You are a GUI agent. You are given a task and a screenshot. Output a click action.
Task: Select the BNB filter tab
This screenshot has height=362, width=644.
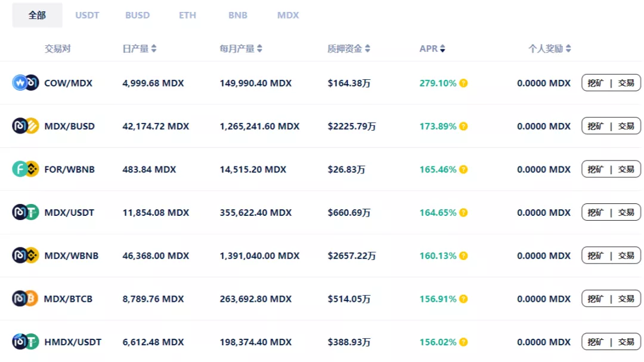pyautogui.click(x=238, y=15)
